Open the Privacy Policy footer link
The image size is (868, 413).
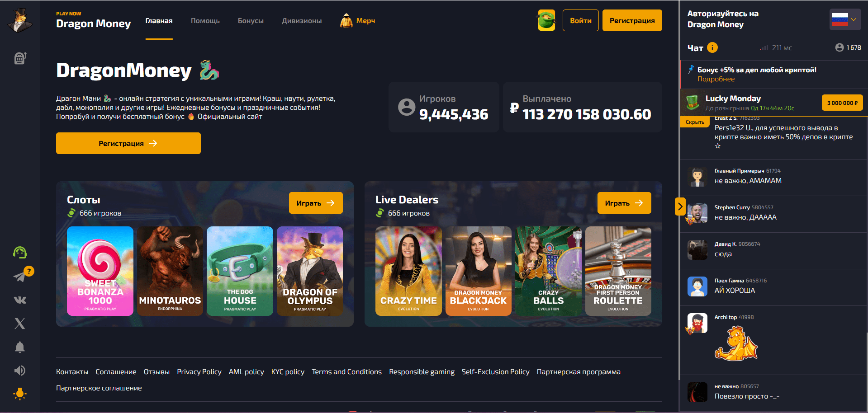[x=199, y=371]
